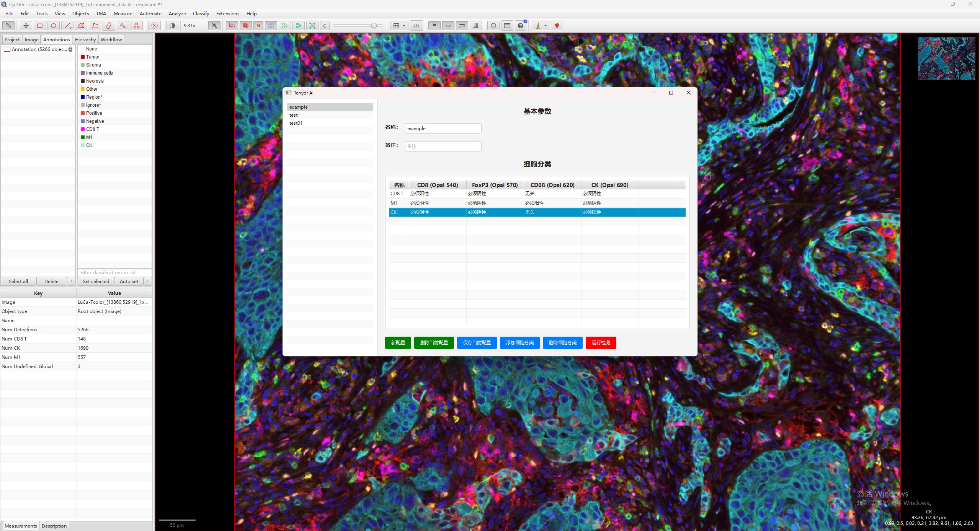Screen dimensions: 980x531
Task: Open the more options beside Delete button
Action: (x=71, y=281)
